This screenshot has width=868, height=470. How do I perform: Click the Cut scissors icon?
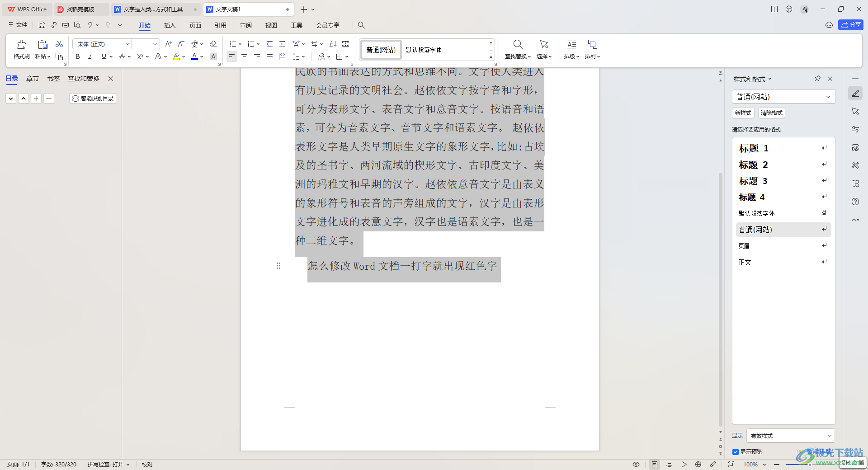point(59,44)
